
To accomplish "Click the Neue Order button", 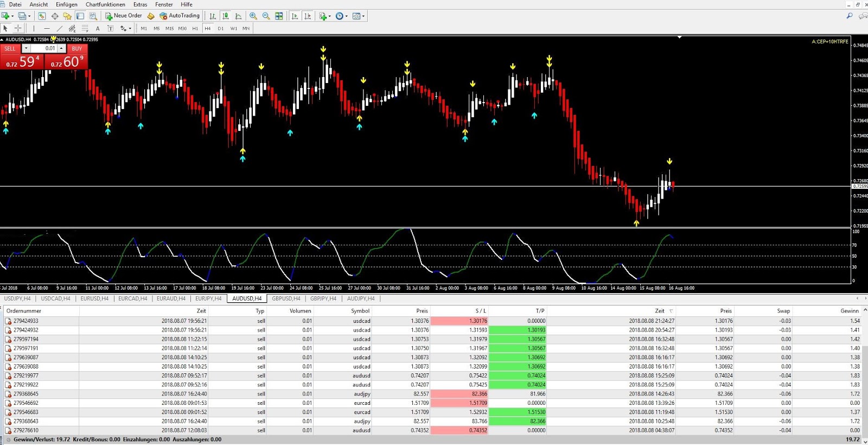I will (124, 16).
